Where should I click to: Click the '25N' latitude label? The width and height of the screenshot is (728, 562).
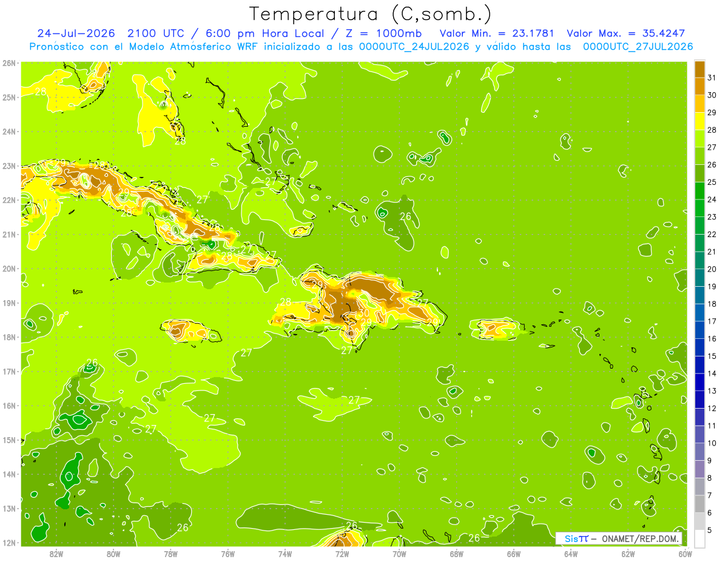[x=8, y=97]
